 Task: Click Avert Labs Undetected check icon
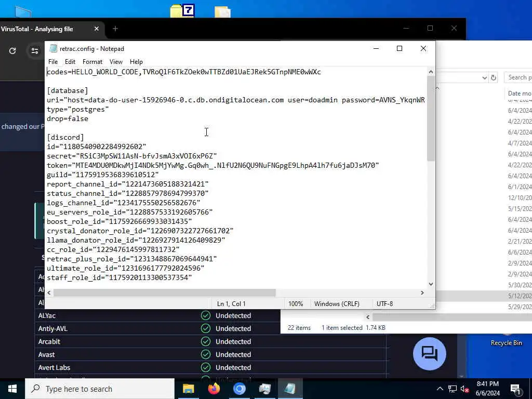[206, 367]
